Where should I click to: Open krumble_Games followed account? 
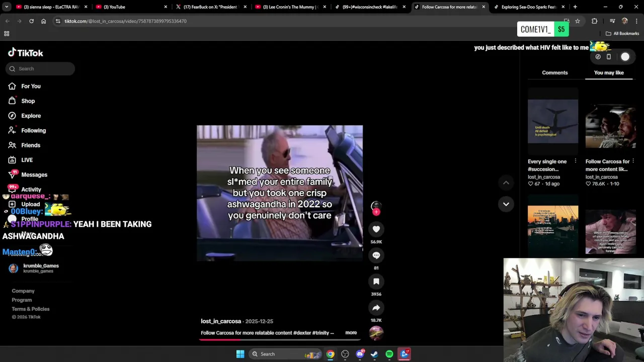[x=34, y=268]
